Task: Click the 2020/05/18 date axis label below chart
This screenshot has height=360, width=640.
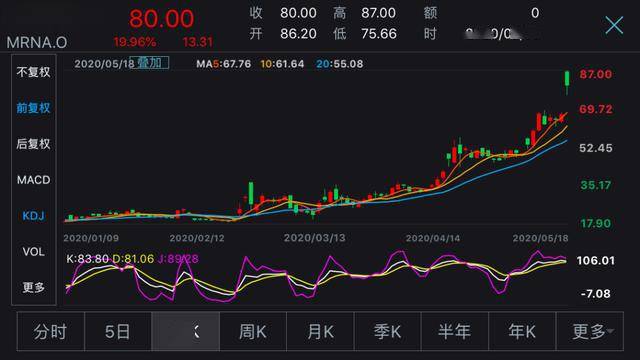Action: 540,238
